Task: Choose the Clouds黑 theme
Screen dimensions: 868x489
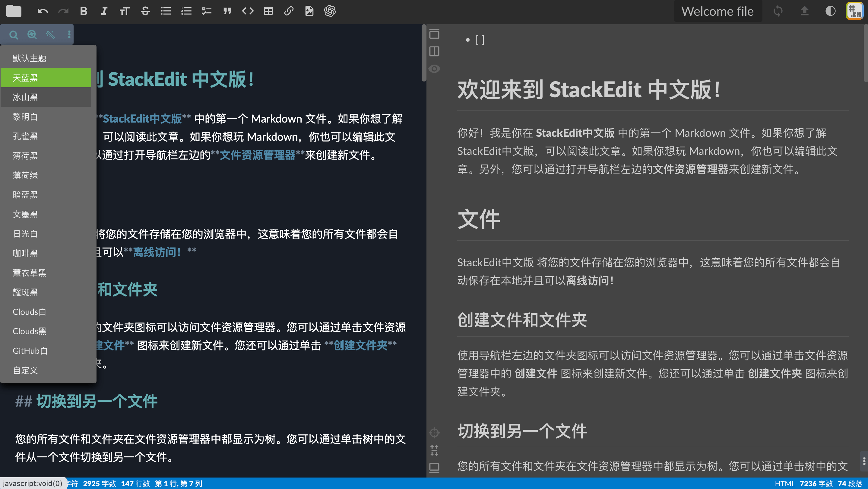Action: [x=46, y=331]
